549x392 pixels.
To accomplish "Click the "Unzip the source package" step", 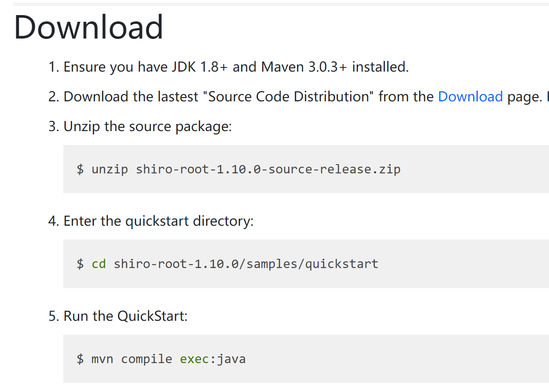I will [147, 126].
